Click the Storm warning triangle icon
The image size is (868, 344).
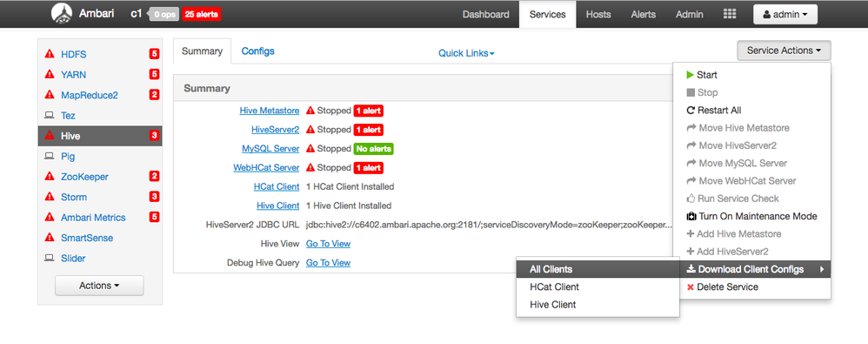click(50, 197)
